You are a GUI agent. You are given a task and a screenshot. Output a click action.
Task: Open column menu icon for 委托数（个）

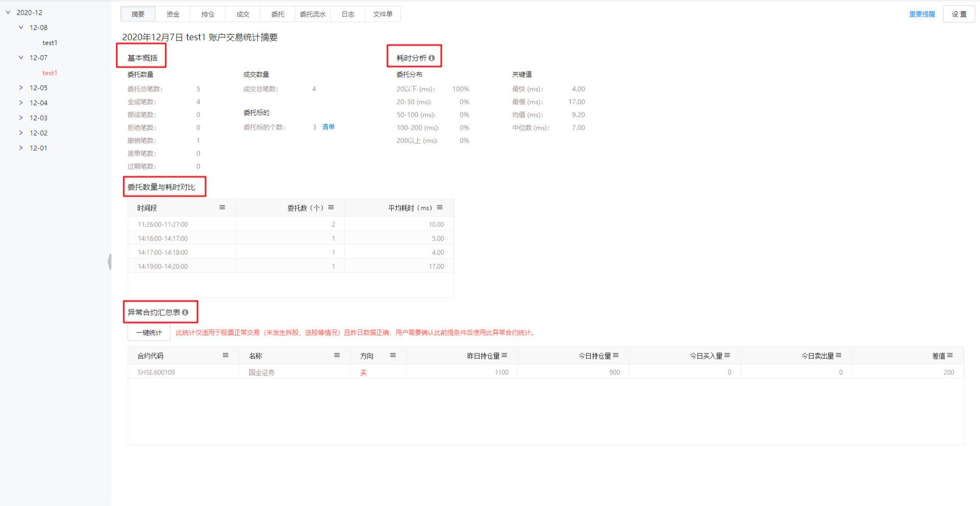point(331,208)
